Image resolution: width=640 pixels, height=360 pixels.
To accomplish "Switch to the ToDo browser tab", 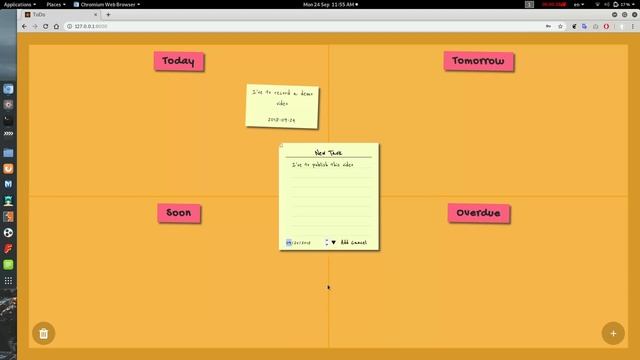I will [x=60, y=14].
